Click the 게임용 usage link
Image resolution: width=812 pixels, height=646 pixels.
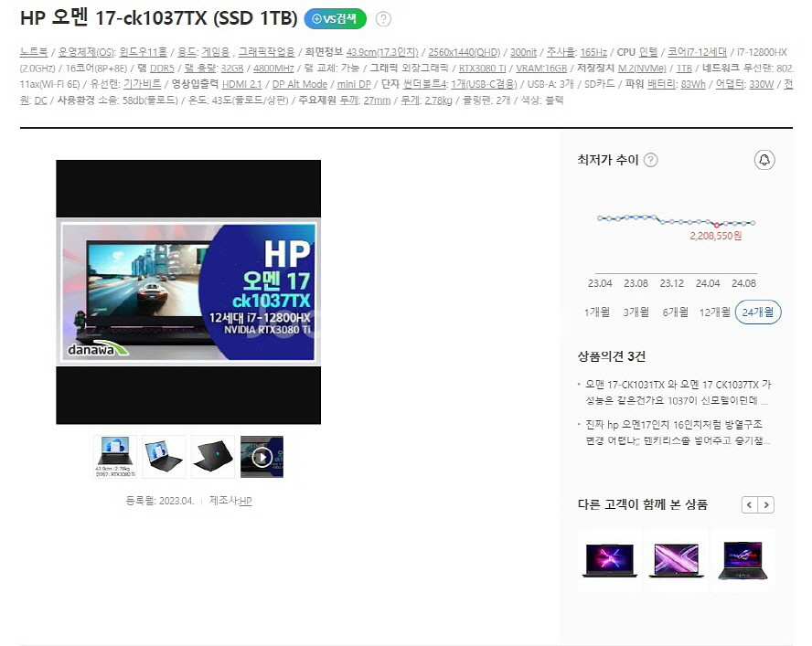click(x=216, y=52)
